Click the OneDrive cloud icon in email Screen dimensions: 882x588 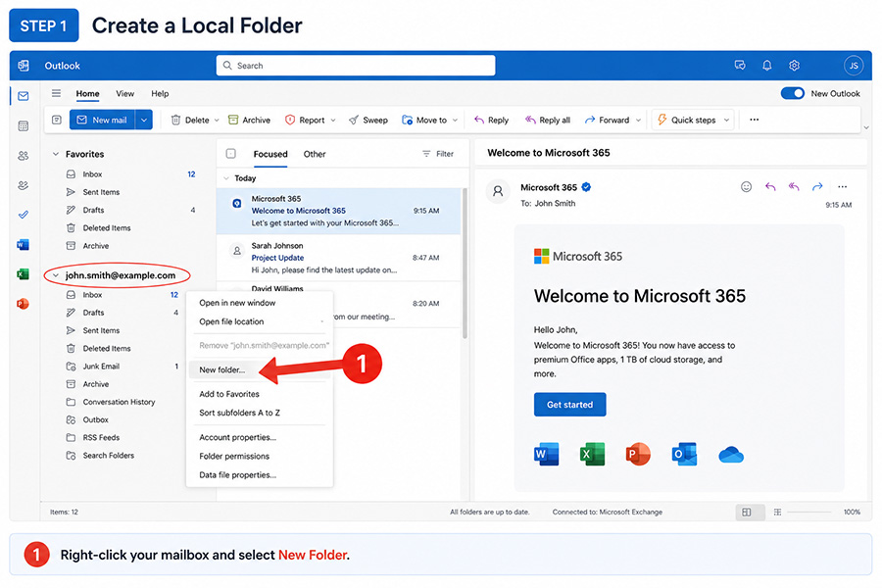(x=731, y=455)
